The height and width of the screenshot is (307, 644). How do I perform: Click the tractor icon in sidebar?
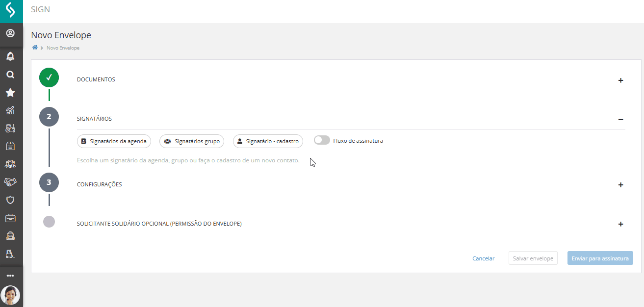click(x=10, y=128)
